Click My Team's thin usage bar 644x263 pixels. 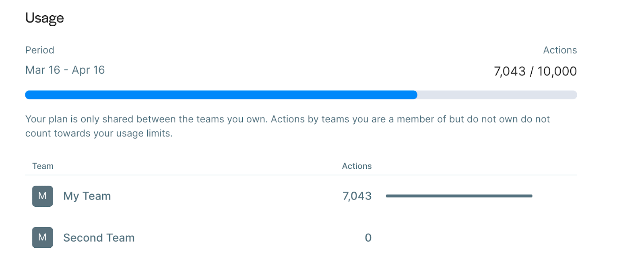click(459, 196)
